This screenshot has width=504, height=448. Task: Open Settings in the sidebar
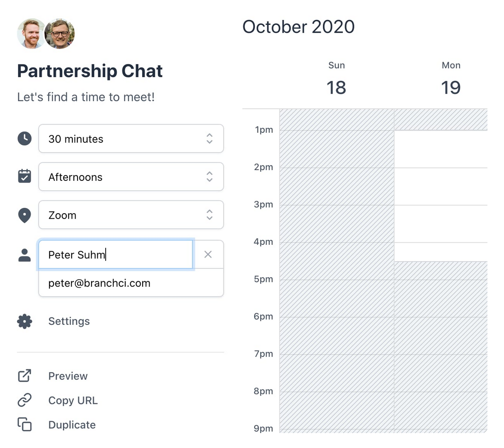pyautogui.click(x=69, y=321)
